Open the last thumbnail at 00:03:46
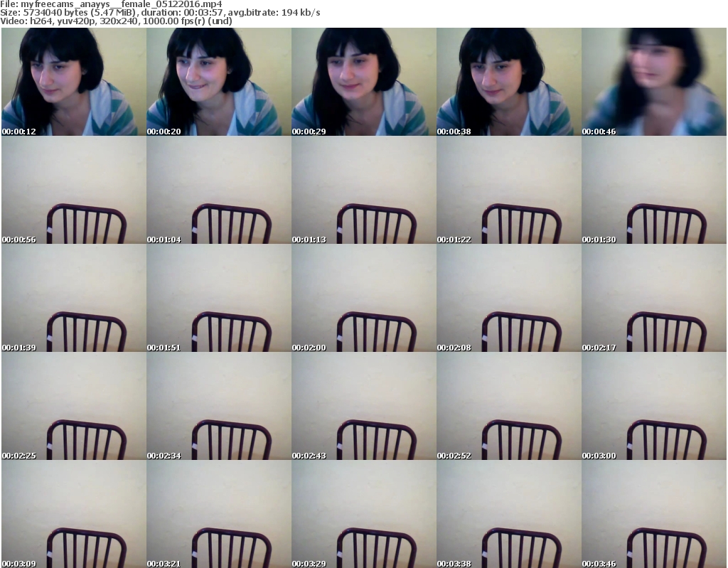 [653, 514]
